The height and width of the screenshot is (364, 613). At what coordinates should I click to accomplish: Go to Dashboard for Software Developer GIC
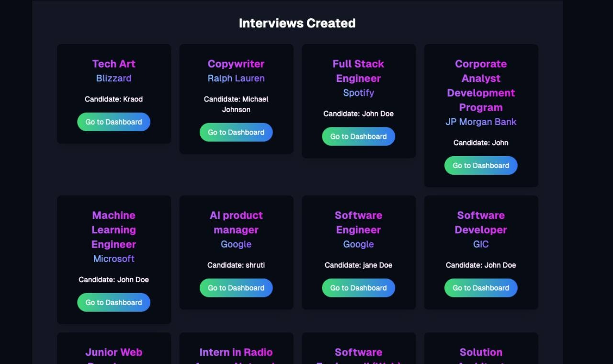pyautogui.click(x=481, y=288)
